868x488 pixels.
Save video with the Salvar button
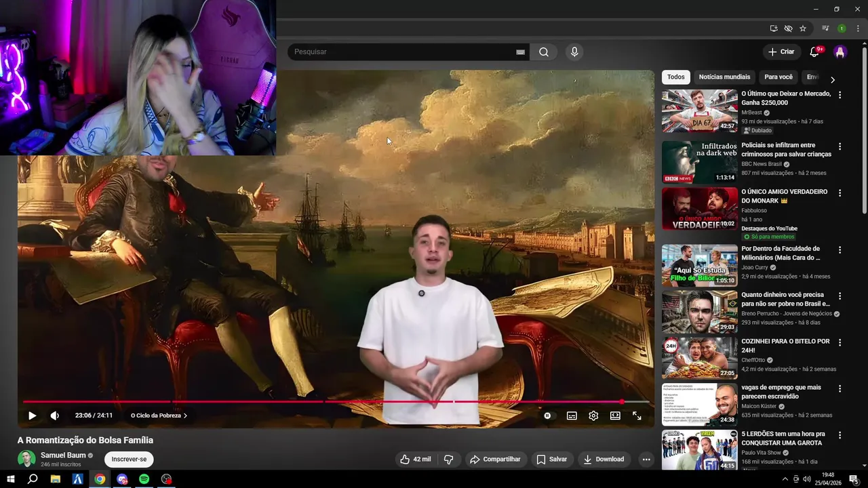tap(552, 459)
